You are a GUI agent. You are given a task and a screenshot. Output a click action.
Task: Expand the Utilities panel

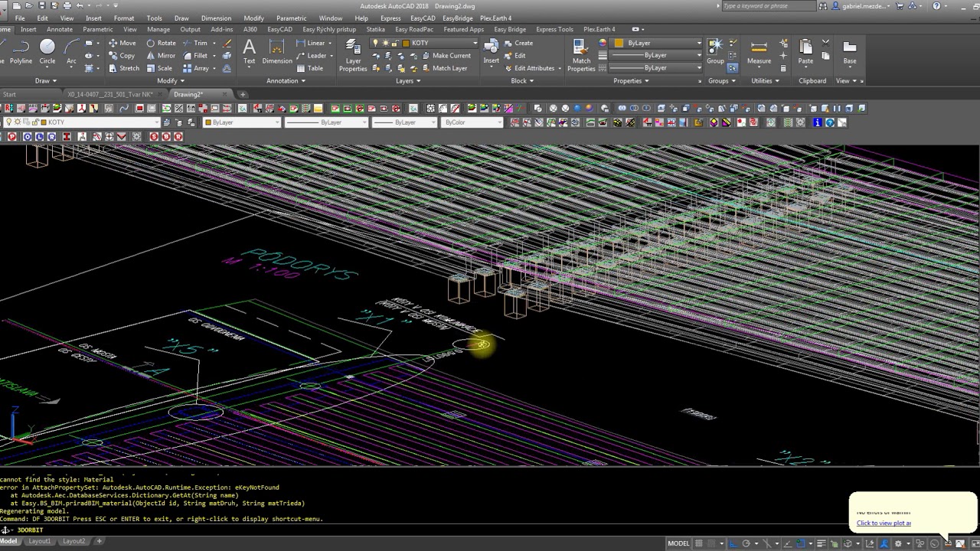pyautogui.click(x=765, y=80)
